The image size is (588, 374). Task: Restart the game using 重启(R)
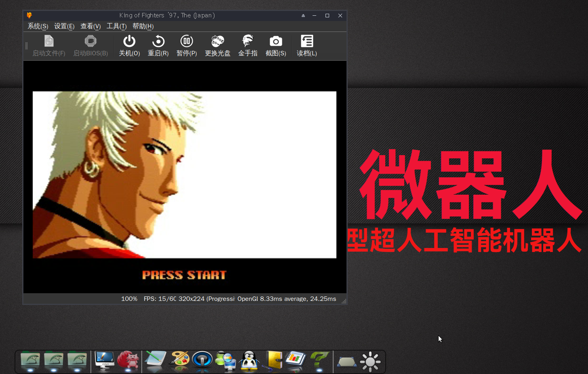tap(158, 46)
